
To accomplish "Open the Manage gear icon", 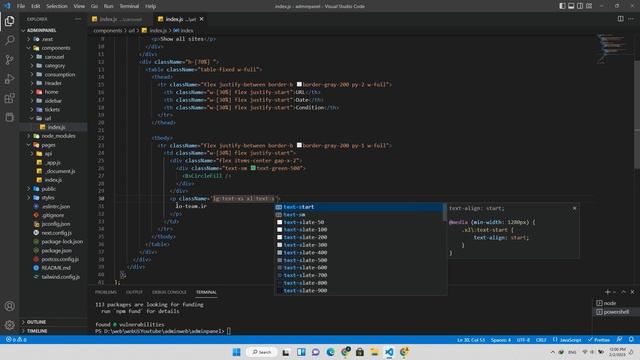I will [x=9, y=325].
